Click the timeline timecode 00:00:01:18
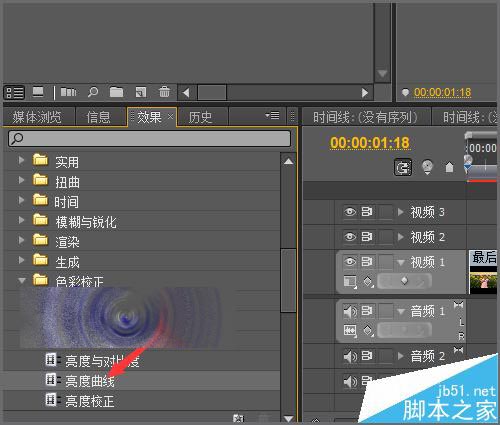500x425 pixels. point(370,143)
